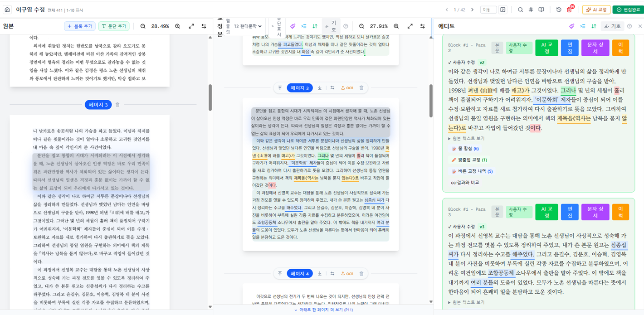This screenshot has height=315, width=644.
Task: Toggle 기호 display in the 교정본 toolbar
Action: (x=331, y=26)
